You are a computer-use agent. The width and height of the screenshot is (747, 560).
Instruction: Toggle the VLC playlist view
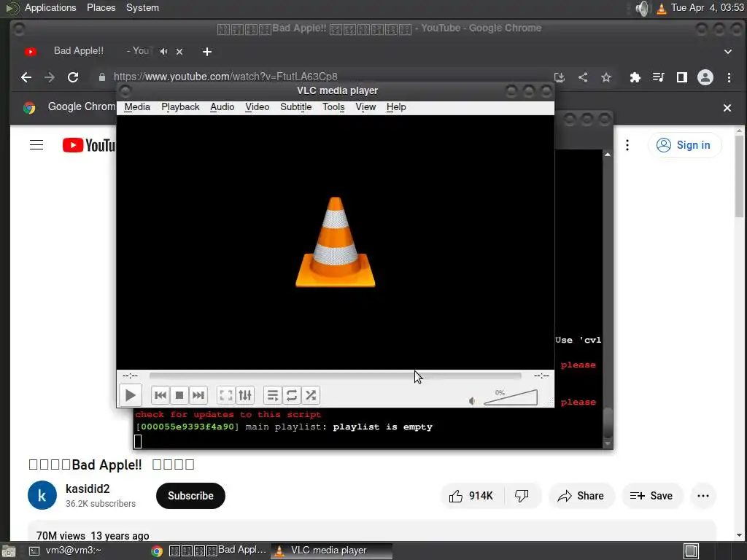273,395
